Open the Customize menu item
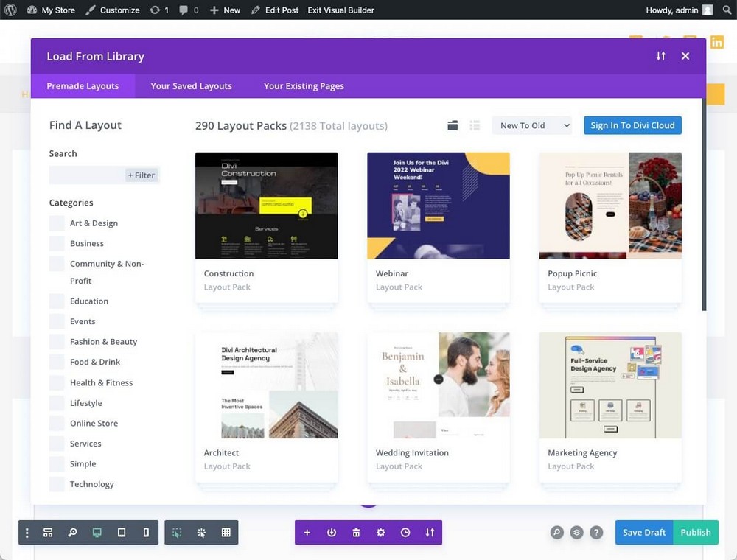The image size is (737, 560). click(x=113, y=10)
